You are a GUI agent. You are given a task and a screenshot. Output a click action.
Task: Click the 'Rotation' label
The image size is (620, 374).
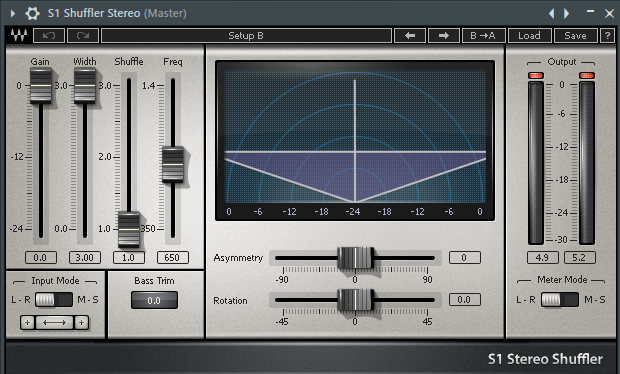point(231,300)
